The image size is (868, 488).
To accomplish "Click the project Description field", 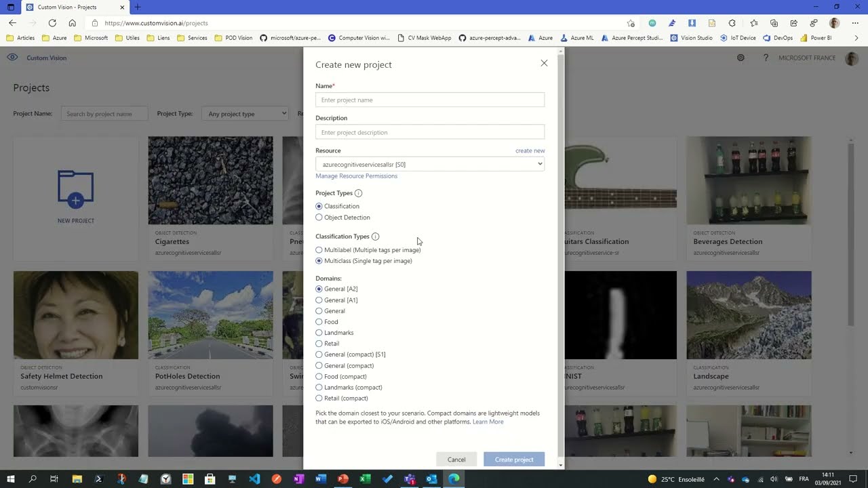I will coord(430,132).
